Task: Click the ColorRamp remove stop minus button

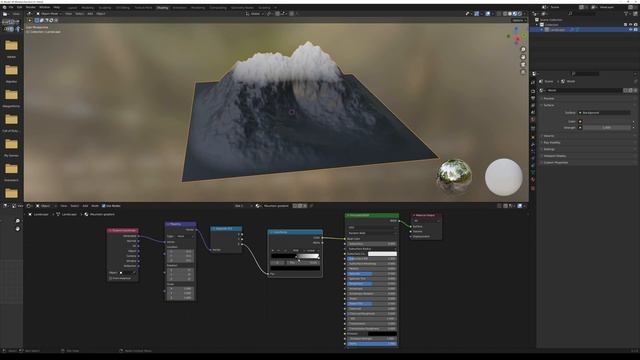Action: [x=278, y=251]
